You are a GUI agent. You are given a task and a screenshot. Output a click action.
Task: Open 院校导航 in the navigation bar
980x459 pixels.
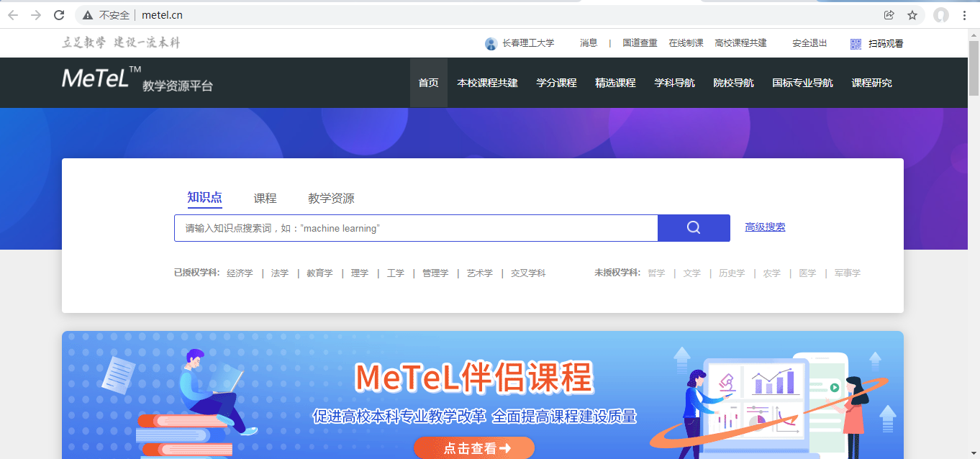click(734, 83)
